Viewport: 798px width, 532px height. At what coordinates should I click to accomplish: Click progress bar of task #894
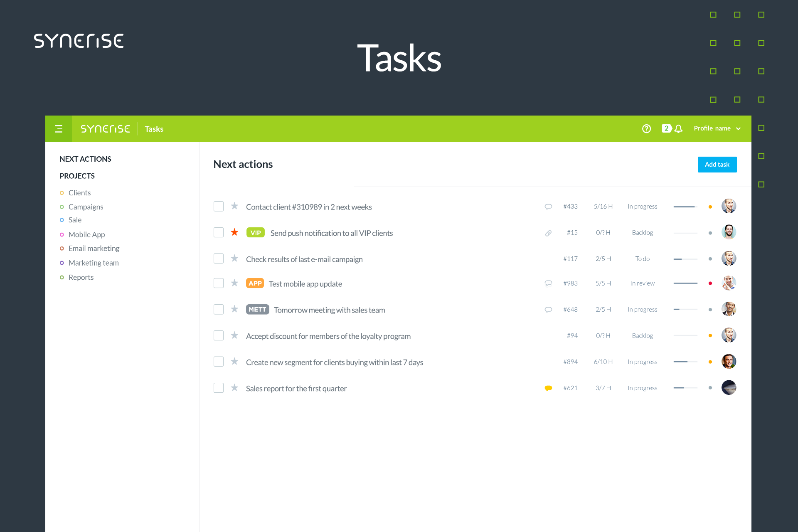(x=685, y=362)
